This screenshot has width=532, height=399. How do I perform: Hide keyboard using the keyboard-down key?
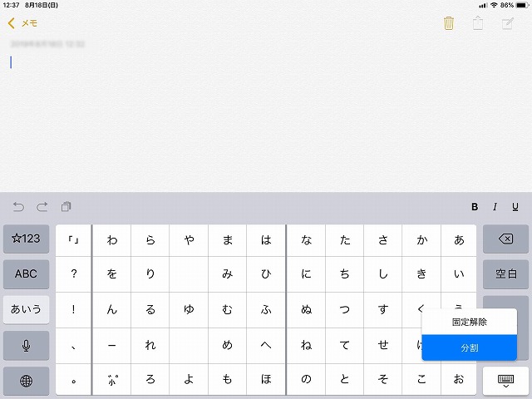click(505, 381)
